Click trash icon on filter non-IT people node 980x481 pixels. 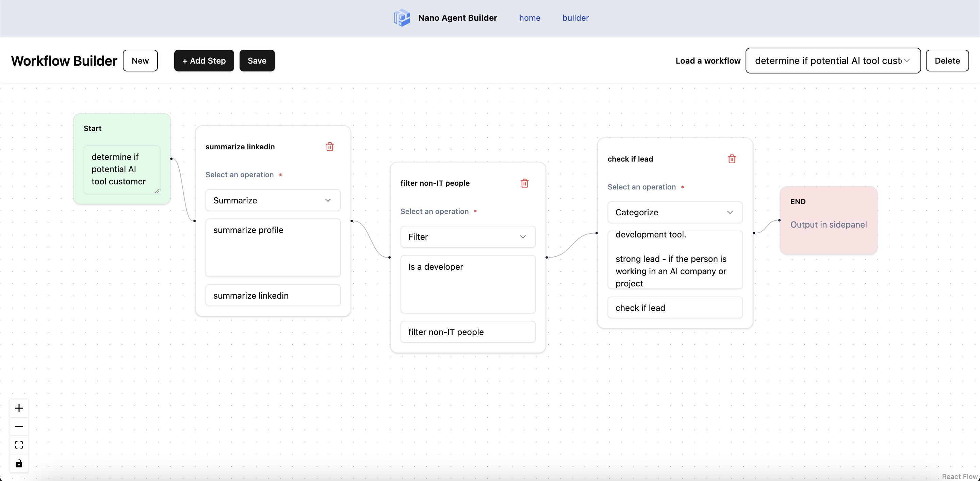pyautogui.click(x=524, y=183)
